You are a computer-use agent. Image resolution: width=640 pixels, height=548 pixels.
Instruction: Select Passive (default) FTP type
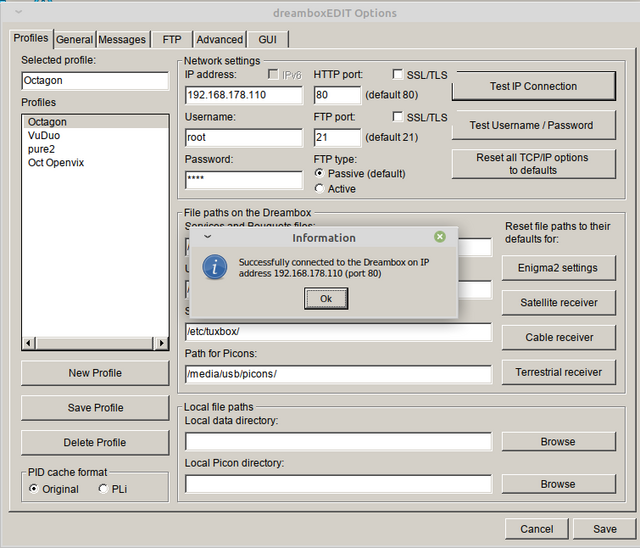(x=319, y=173)
